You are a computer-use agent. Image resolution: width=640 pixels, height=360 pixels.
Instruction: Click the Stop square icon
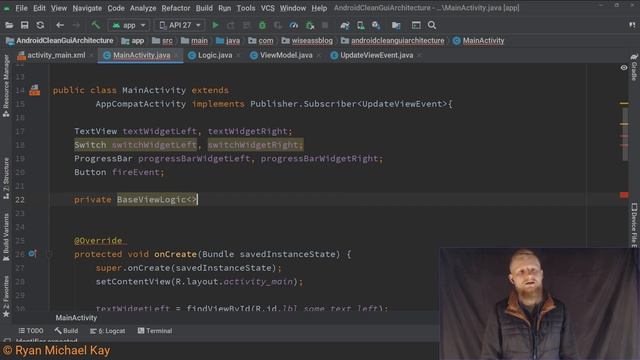click(325, 25)
